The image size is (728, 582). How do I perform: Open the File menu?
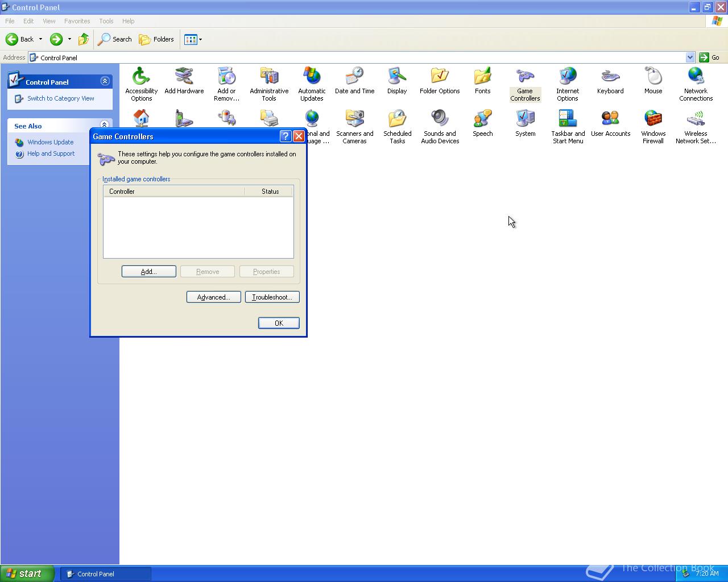(10, 21)
